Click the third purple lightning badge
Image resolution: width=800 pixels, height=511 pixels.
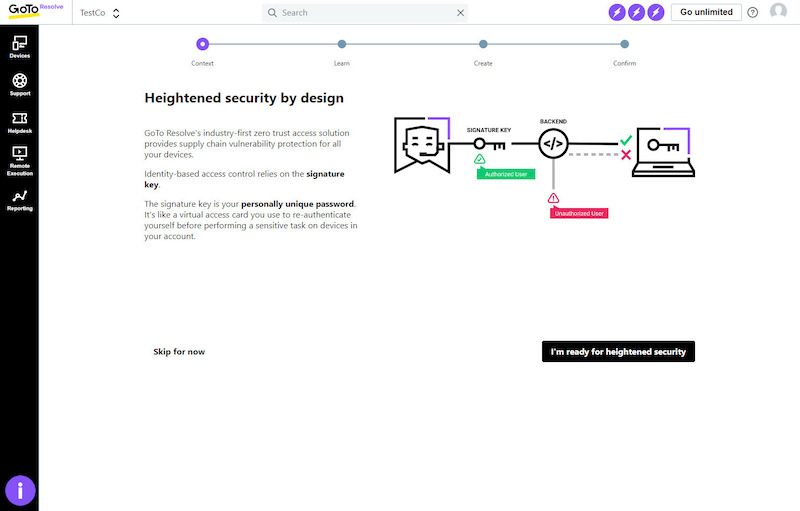[655, 13]
